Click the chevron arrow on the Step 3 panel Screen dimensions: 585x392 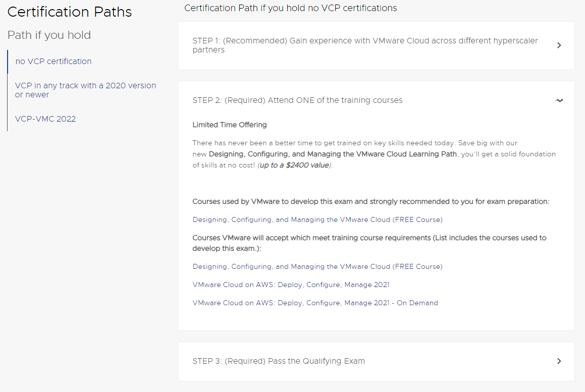pos(559,361)
